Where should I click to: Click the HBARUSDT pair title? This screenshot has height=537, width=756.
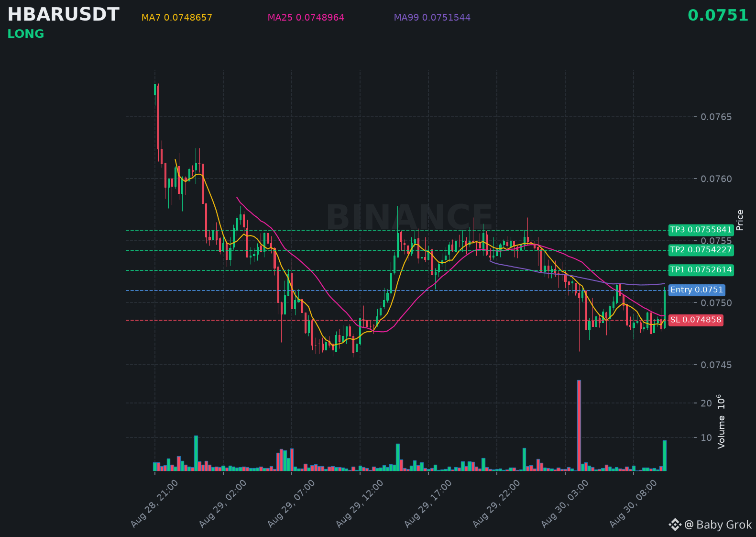point(63,14)
